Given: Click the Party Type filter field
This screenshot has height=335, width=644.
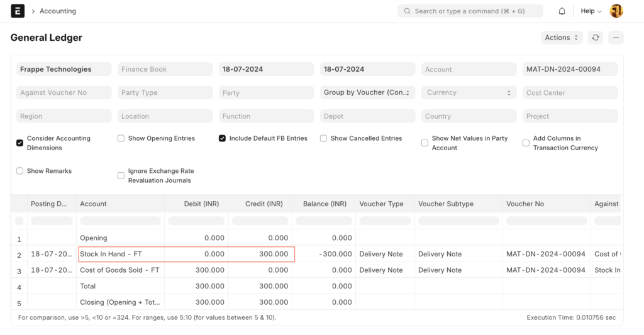Looking at the screenshot, I should 165,92.
